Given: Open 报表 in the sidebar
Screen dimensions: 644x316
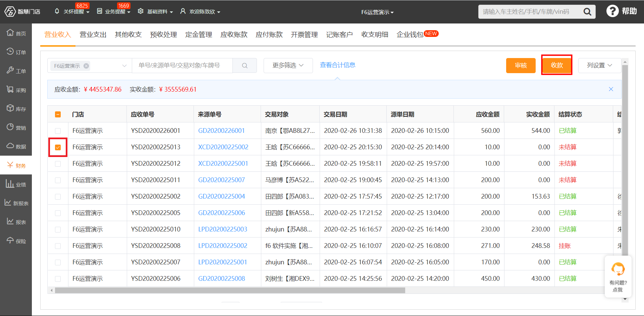Looking at the screenshot, I should (x=16, y=221).
